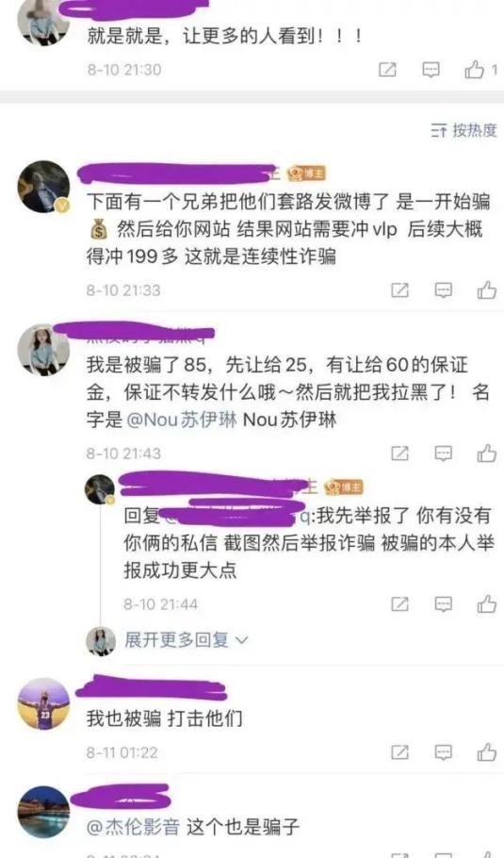Click the chevron next to 展开更多回复
Viewport: 504px width, 858px height.
(x=241, y=640)
